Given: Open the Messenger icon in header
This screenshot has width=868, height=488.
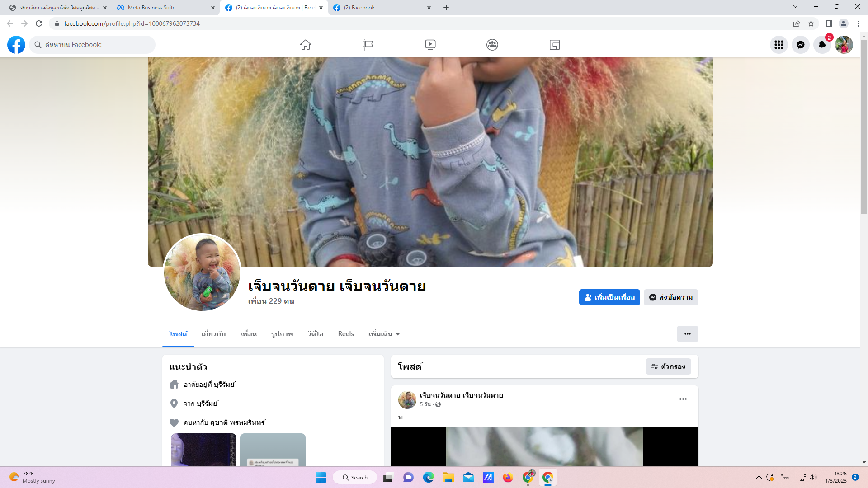Looking at the screenshot, I should tap(800, 45).
